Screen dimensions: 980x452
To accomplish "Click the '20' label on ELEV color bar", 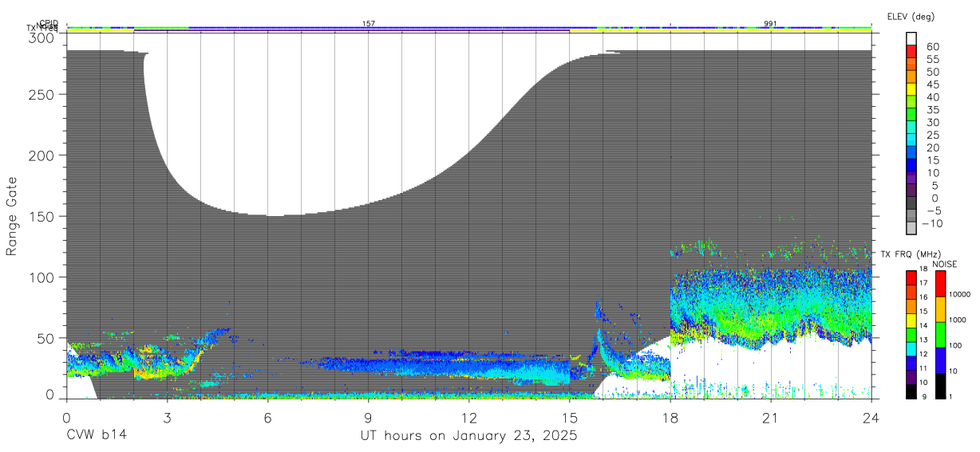I will click(932, 147).
